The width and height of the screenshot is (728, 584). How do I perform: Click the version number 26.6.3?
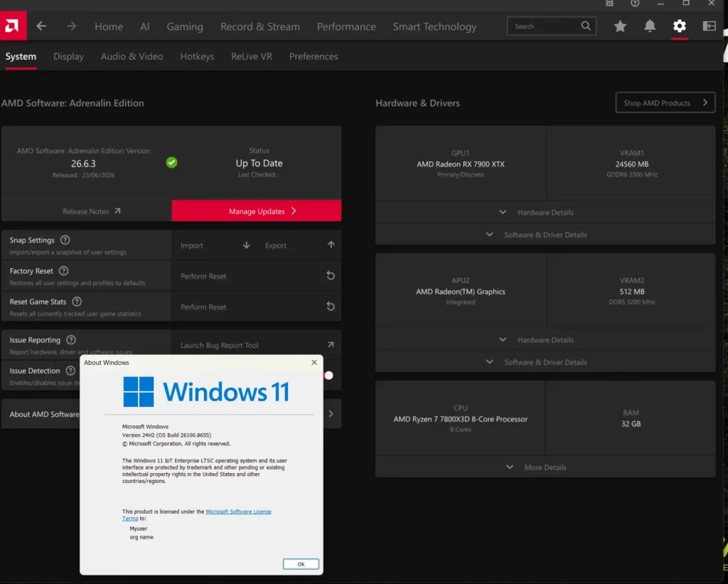pyautogui.click(x=83, y=164)
